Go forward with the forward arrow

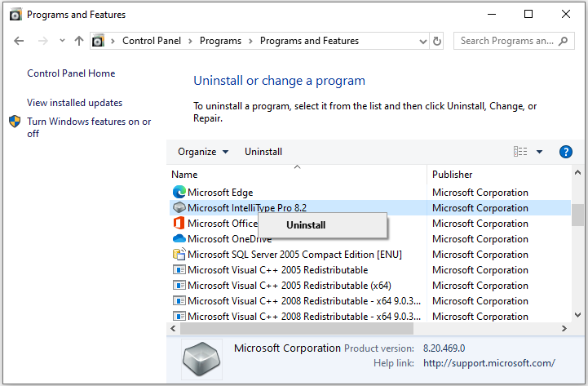43,41
